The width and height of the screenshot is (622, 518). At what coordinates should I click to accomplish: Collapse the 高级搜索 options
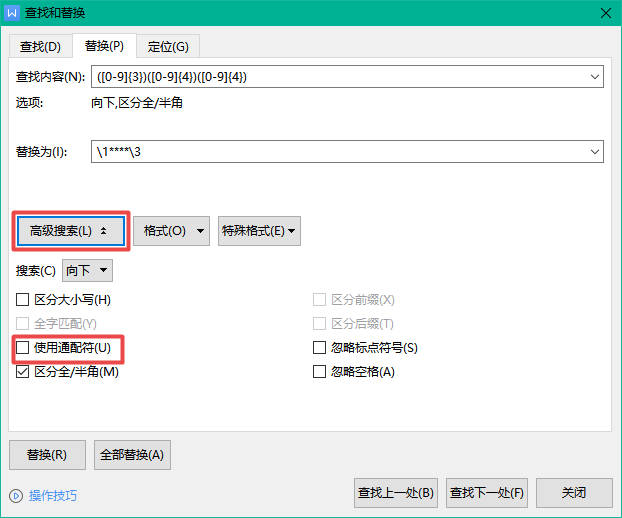click(69, 231)
